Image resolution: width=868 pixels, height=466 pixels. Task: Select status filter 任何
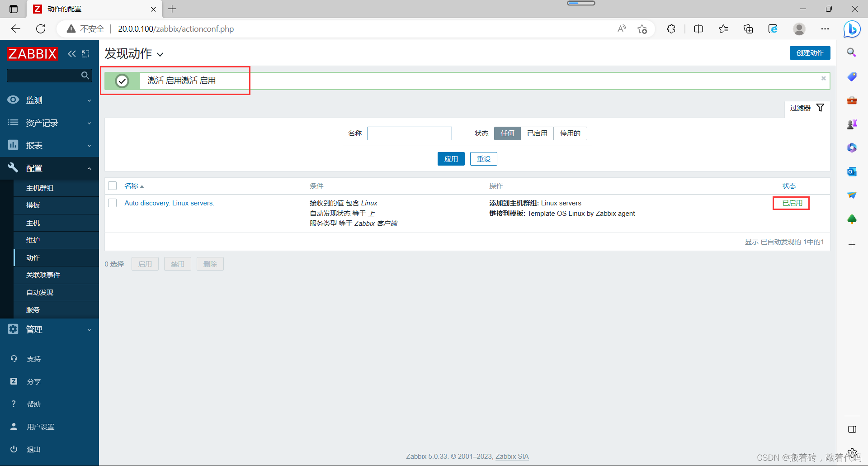point(507,133)
